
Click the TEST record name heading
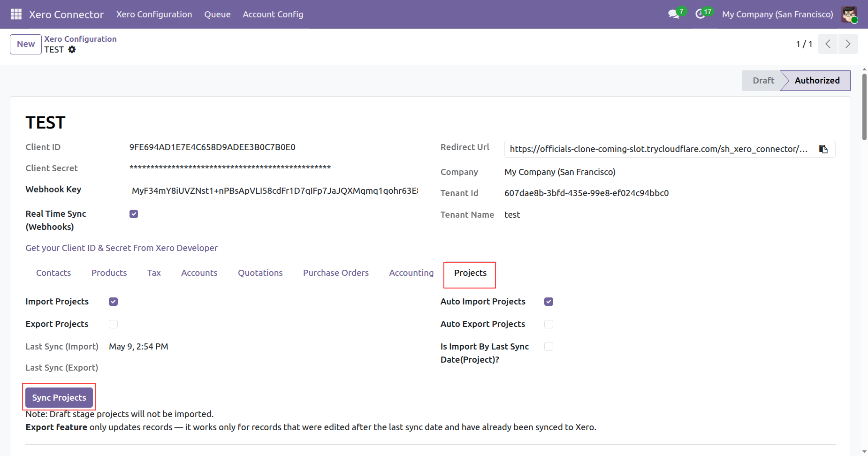pos(46,123)
